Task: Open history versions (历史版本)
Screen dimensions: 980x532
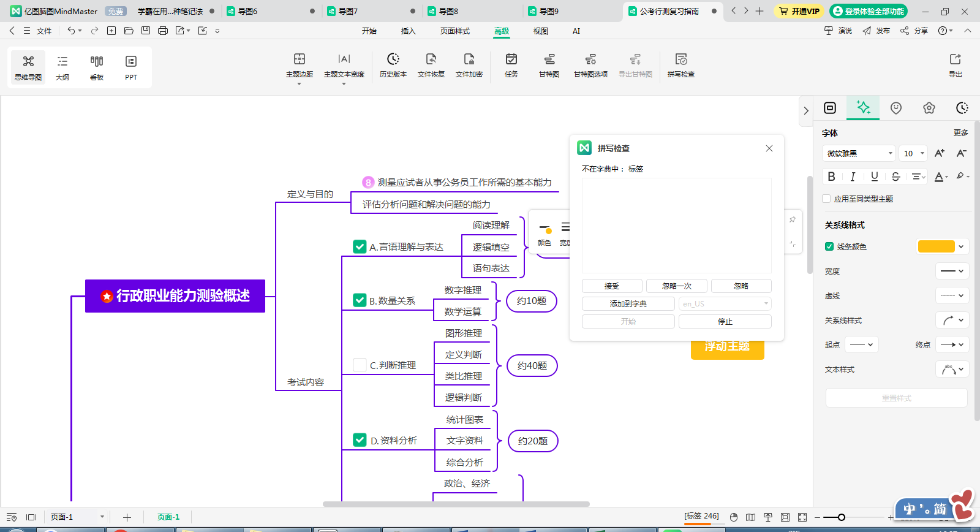Action: click(393, 66)
